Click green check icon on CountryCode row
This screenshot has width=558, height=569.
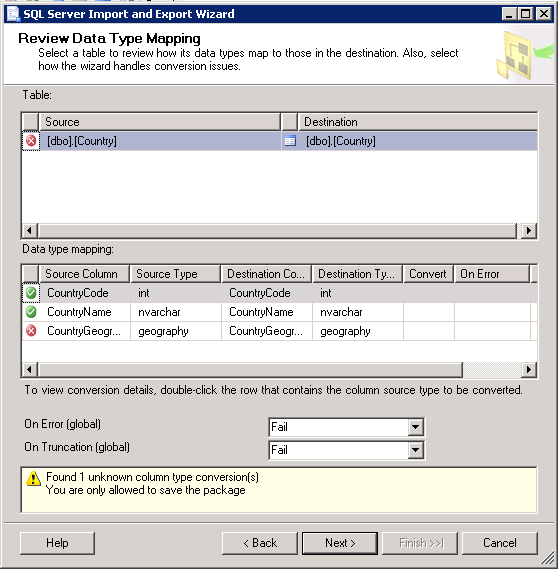click(31, 293)
